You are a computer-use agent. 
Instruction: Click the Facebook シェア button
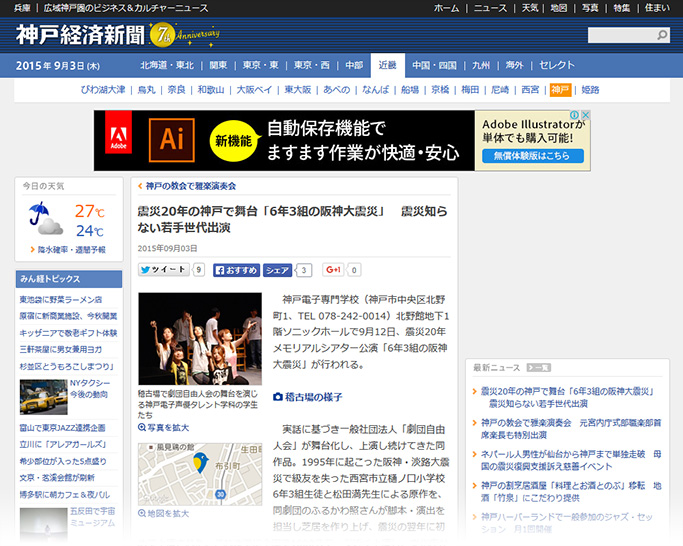277,270
